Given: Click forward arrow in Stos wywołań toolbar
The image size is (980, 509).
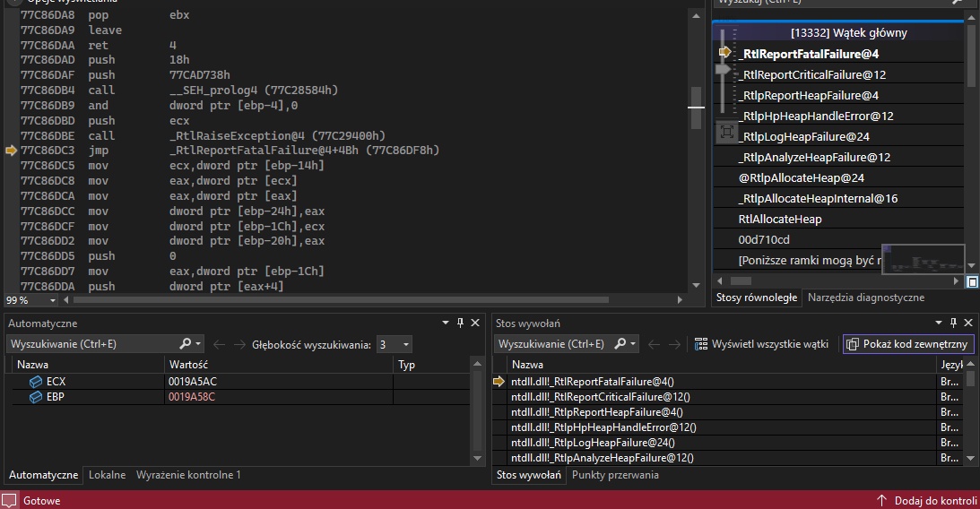Looking at the screenshot, I should tap(674, 344).
